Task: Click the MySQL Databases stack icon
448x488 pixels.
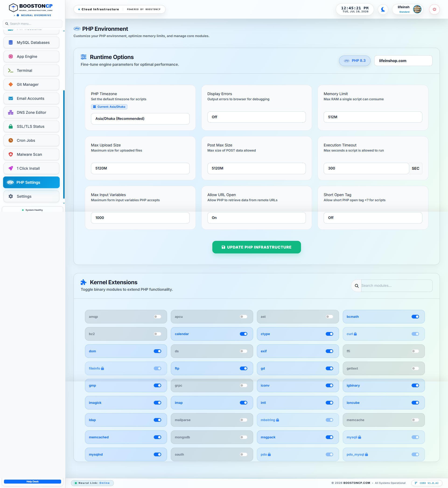Action: point(11,43)
